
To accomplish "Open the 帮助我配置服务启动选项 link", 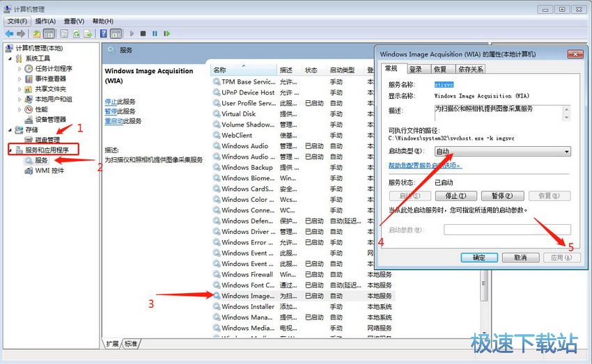I will [x=425, y=166].
